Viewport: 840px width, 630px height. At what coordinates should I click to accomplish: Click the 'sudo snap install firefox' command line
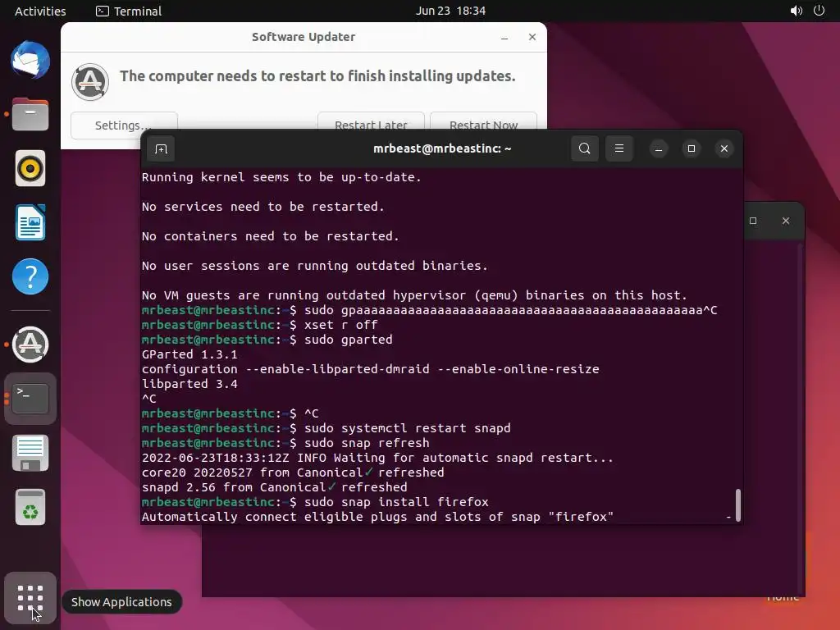point(315,502)
